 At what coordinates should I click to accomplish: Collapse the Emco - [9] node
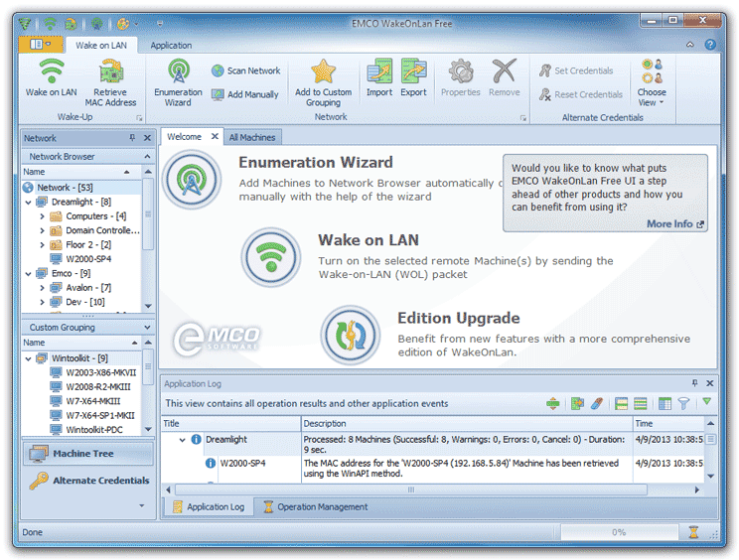(x=28, y=274)
